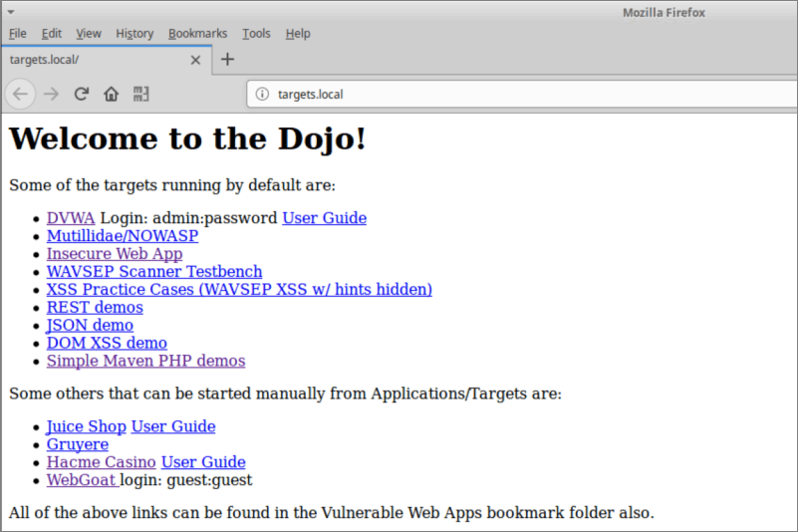The image size is (798, 532).
Task: Open the Simple Maven PHP demos link
Action: pos(145,361)
